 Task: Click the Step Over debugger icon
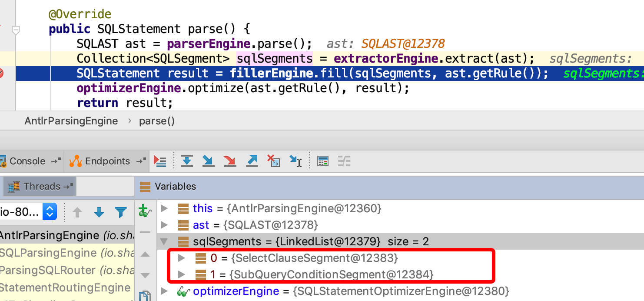(x=187, y=161)
